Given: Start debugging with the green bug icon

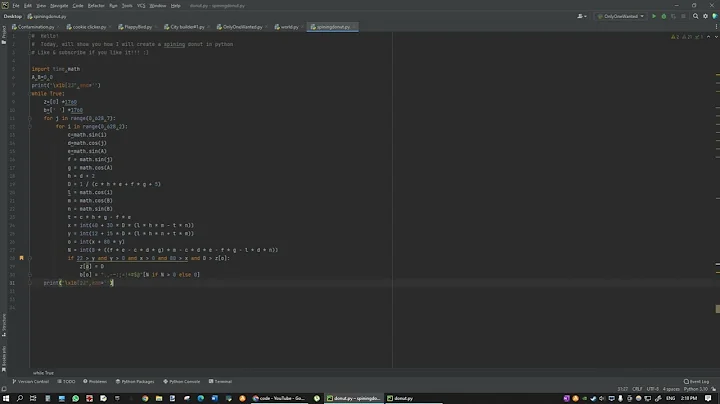Looking at the screenshot, I should (664, 16).
